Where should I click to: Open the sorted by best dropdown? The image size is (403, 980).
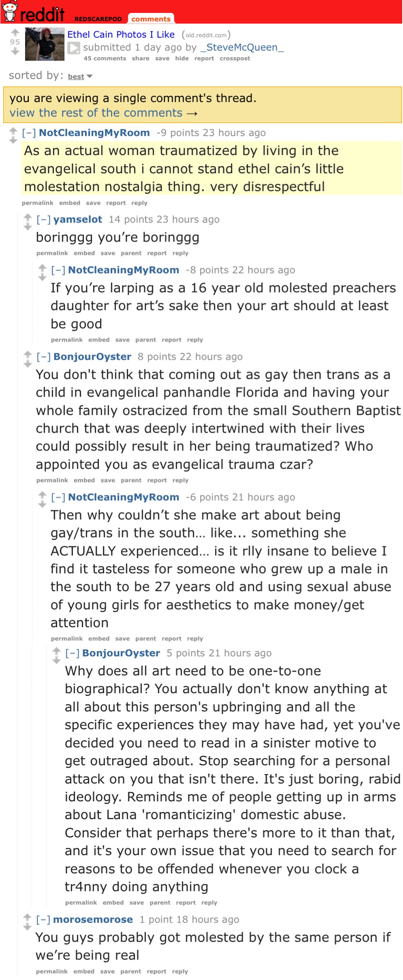click(x=80, y=77)
